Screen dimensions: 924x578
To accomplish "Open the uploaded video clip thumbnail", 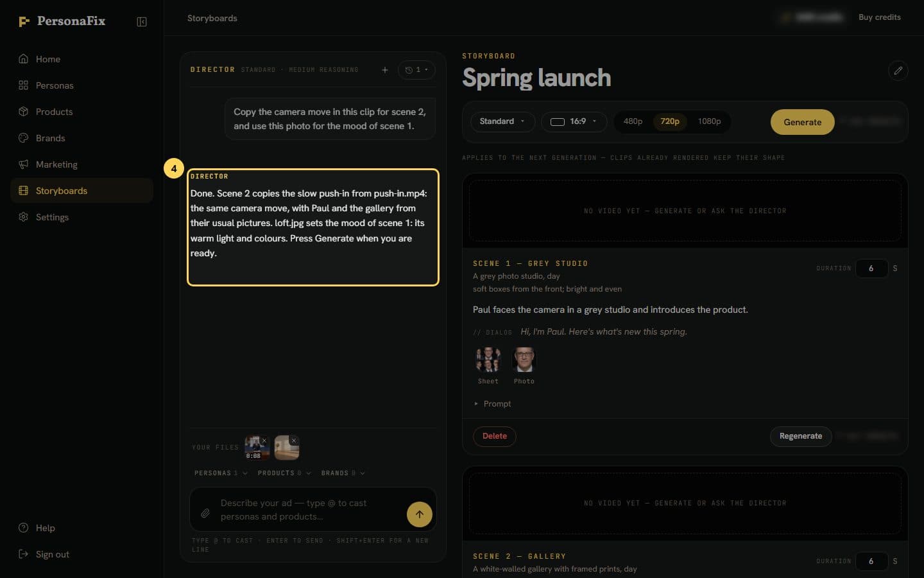I will tap(256, 449).
